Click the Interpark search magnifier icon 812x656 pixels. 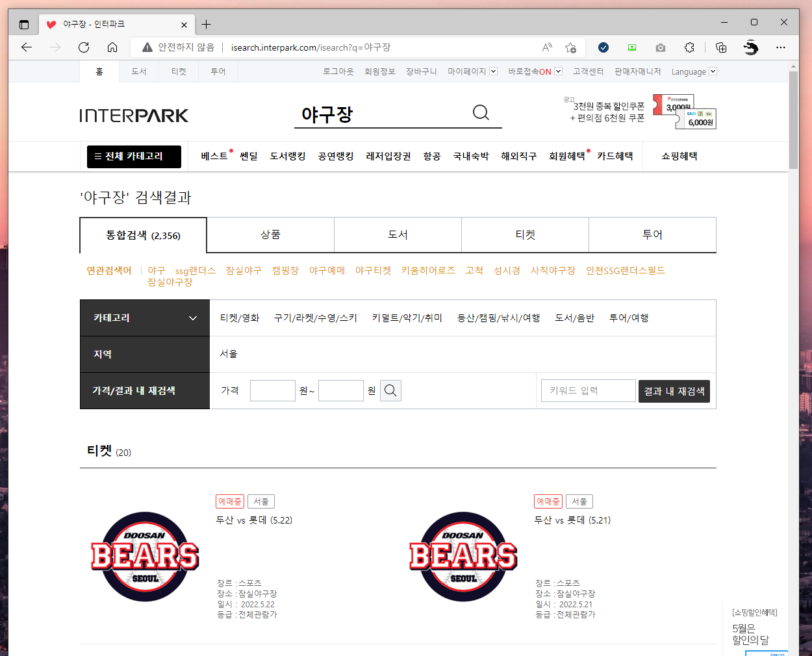coord(481,113)
